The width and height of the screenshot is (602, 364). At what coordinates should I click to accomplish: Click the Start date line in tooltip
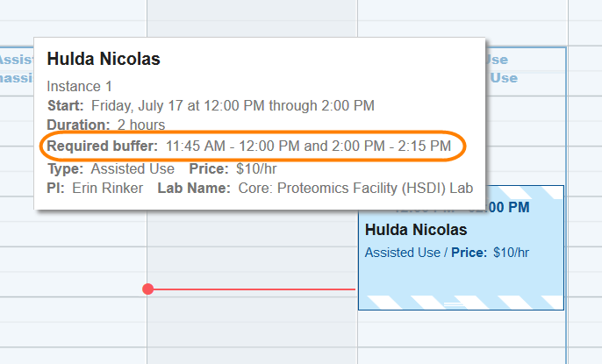tap(211, 106)
